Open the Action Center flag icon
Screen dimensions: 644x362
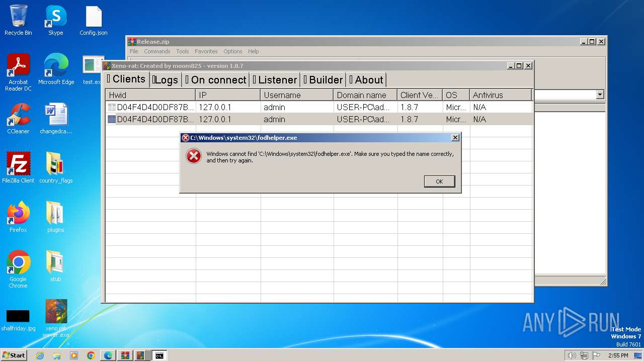tap(596, 355)
